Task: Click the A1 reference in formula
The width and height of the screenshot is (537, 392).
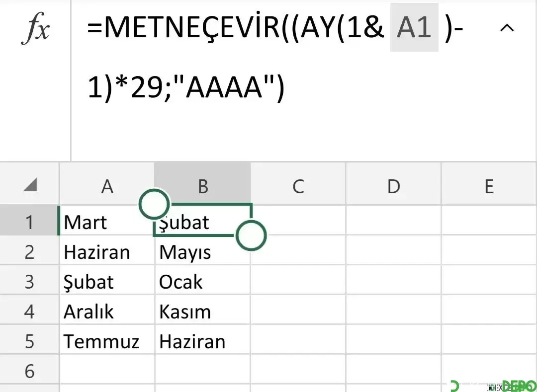Action: pos(414,27)
